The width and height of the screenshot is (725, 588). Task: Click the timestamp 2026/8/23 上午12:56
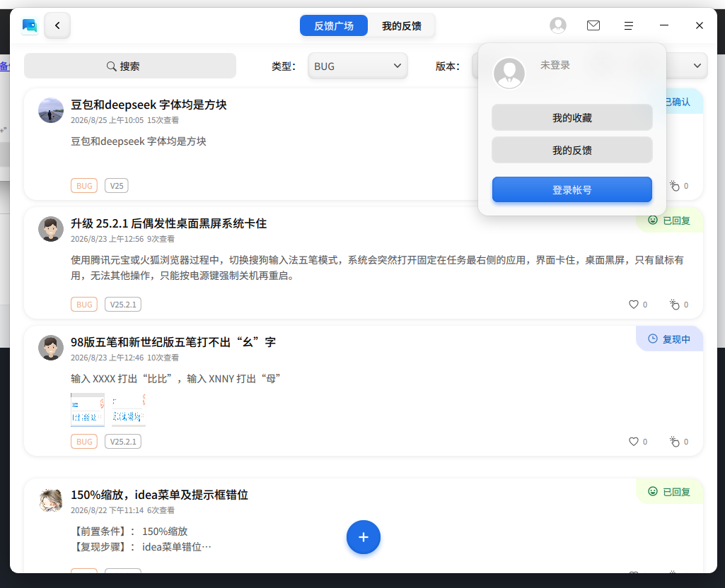point(107,239)
